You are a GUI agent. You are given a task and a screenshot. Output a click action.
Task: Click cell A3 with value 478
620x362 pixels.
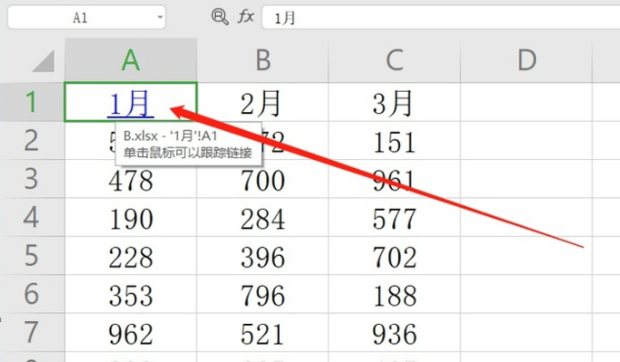(x=131, y=179)
